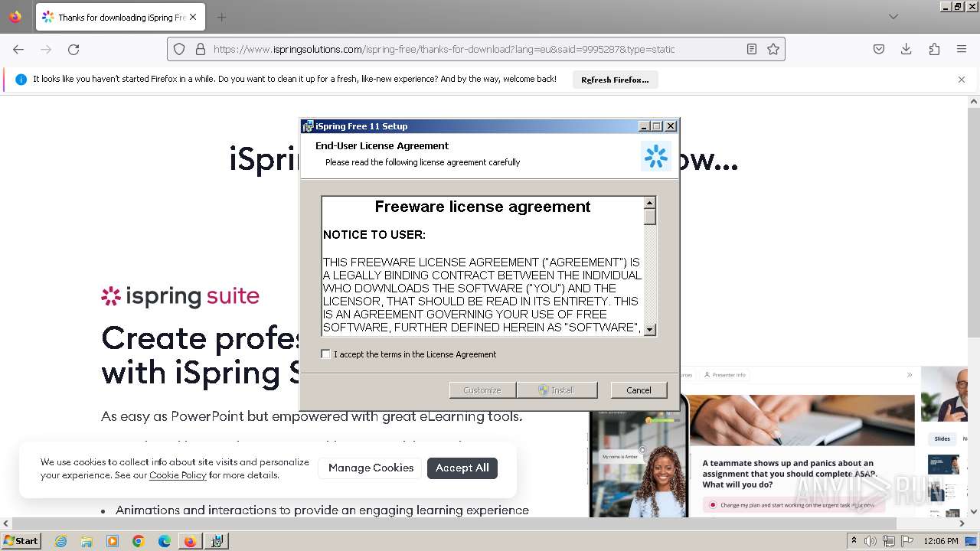This screenshot has height=551, width=980.
Task: Close the iSpring download tab
Action: [193, 17]
